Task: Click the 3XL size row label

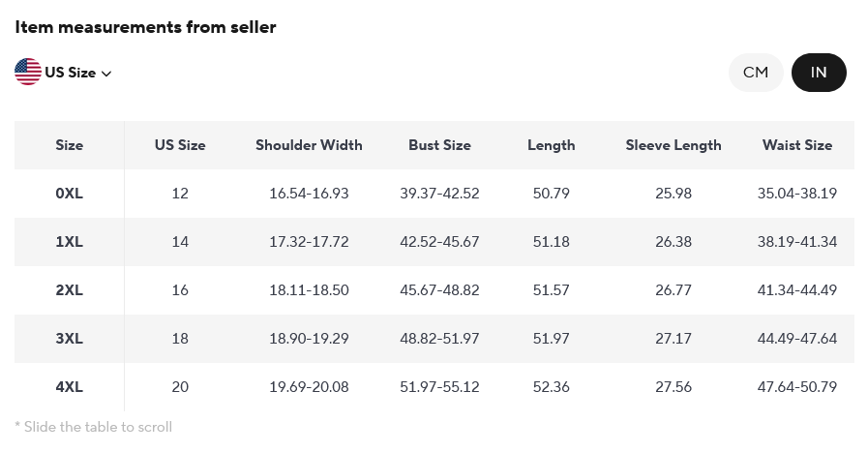Action: [x=70, y=339]
